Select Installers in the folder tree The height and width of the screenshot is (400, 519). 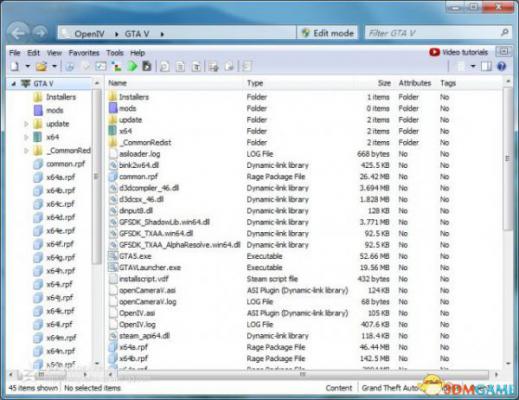click(x=61, y=97)
